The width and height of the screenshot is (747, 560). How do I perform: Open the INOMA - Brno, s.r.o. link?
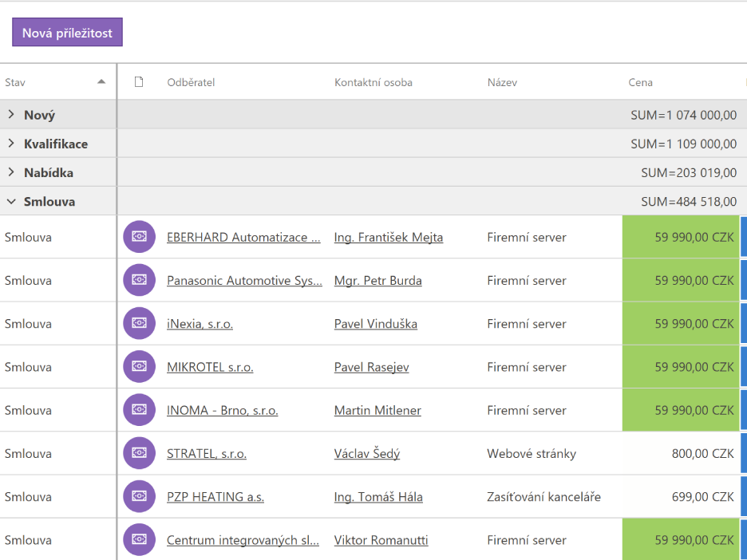(x=223, y=411)
